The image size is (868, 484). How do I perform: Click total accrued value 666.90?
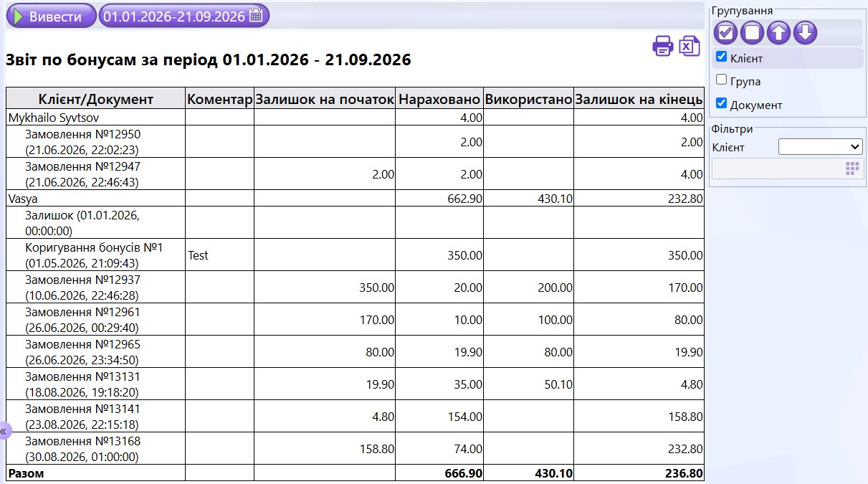464,473
